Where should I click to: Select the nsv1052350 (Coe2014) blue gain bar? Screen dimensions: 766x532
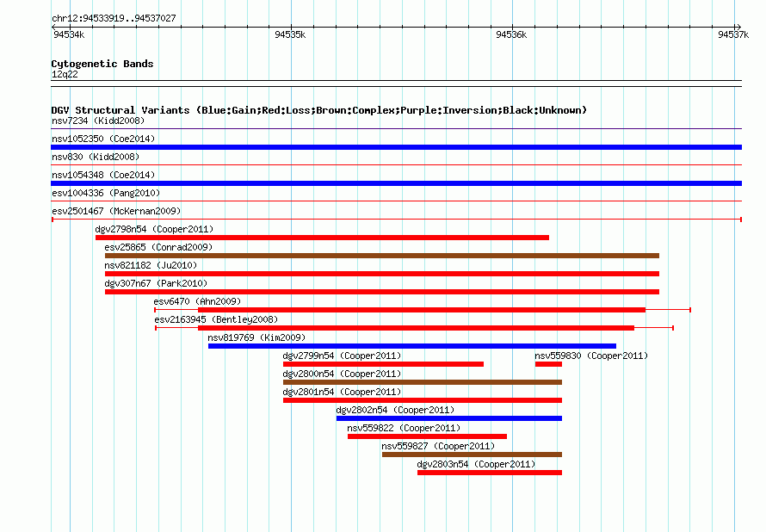coord(396,147)
